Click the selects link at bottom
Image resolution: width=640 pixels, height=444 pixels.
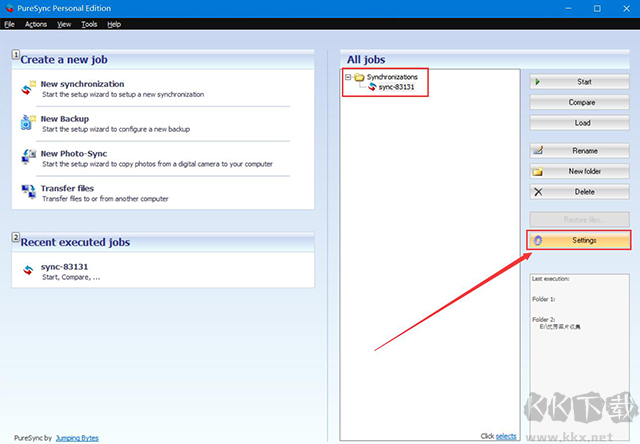[x=506, y=436]
